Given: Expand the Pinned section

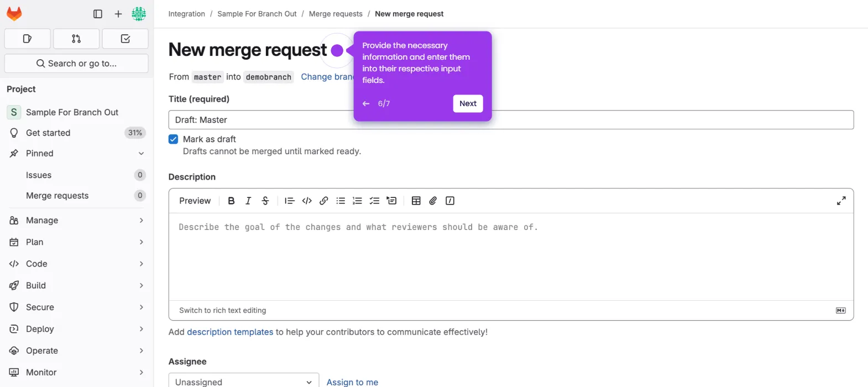Looking at the screenshot, I should point(77,153).
